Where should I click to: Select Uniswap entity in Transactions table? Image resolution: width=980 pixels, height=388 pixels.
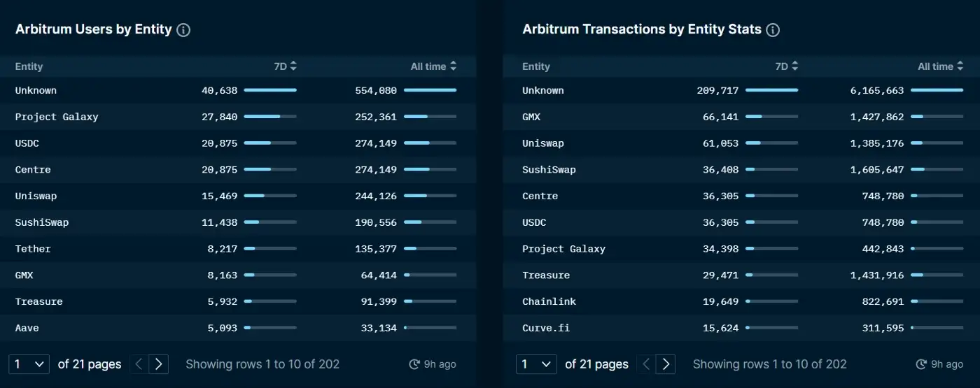[543, 143]
